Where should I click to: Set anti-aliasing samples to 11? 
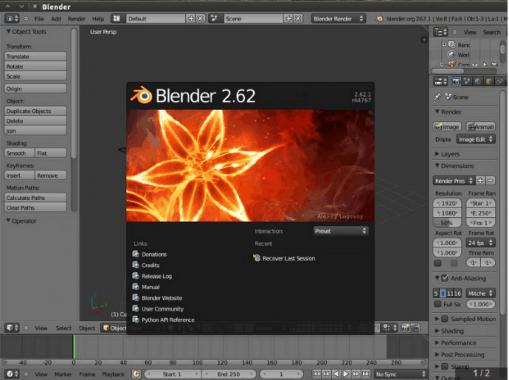click(x=450, y=293)
